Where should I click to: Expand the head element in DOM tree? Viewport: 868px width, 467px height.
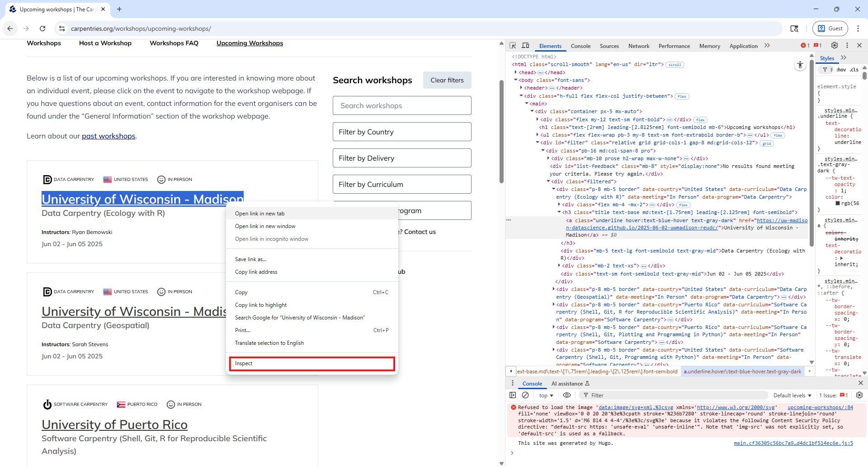coord(515,72)
